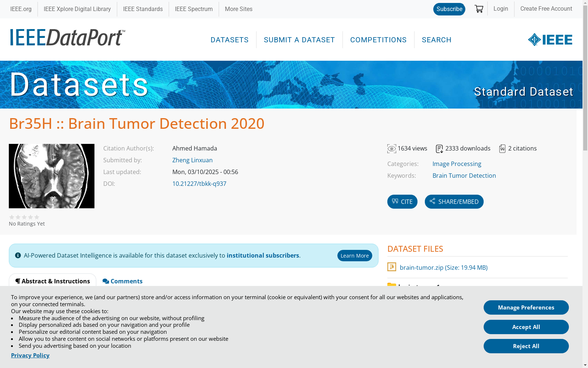The image size is (588, 368).
Task: Click the title 'Br35H :: Brain Tumor Detection 2020'
Action: 137,124
